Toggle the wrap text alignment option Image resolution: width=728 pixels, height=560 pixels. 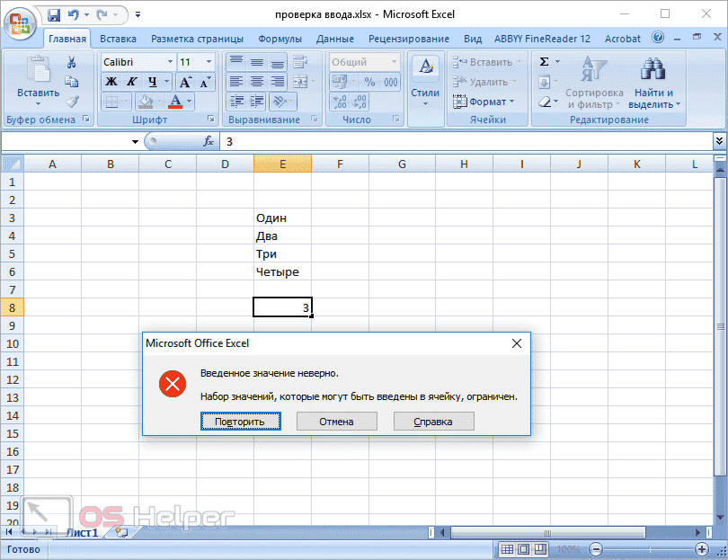point(301,61)
